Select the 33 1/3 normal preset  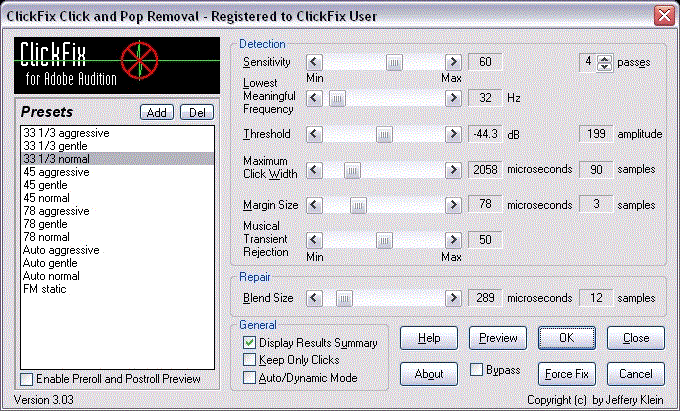[118, 159]
